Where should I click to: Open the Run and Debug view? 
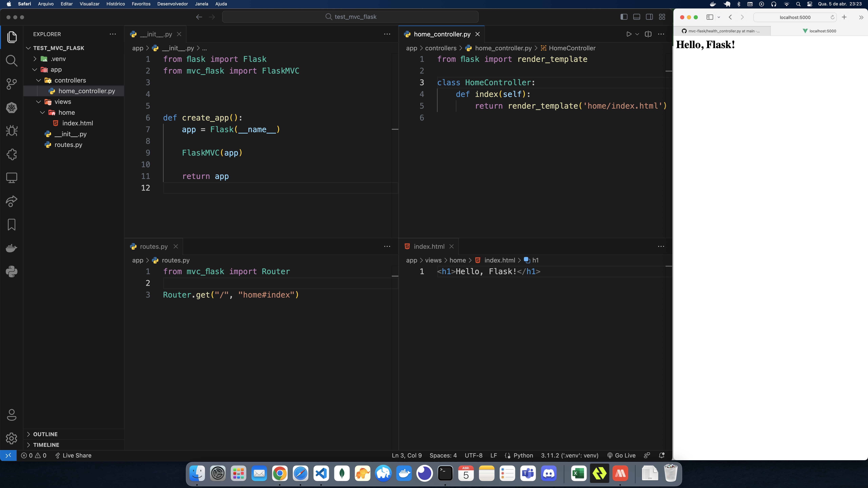coord(12,131)
